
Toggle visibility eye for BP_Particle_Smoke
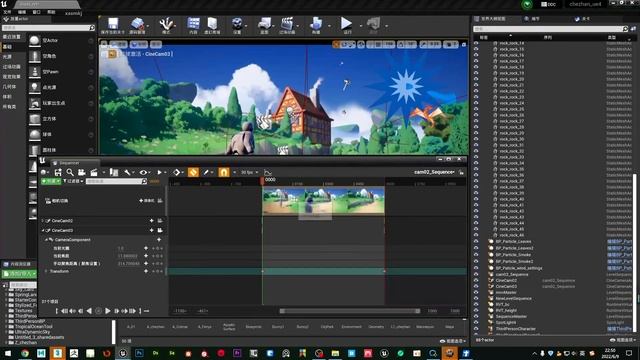pos(476,254)
